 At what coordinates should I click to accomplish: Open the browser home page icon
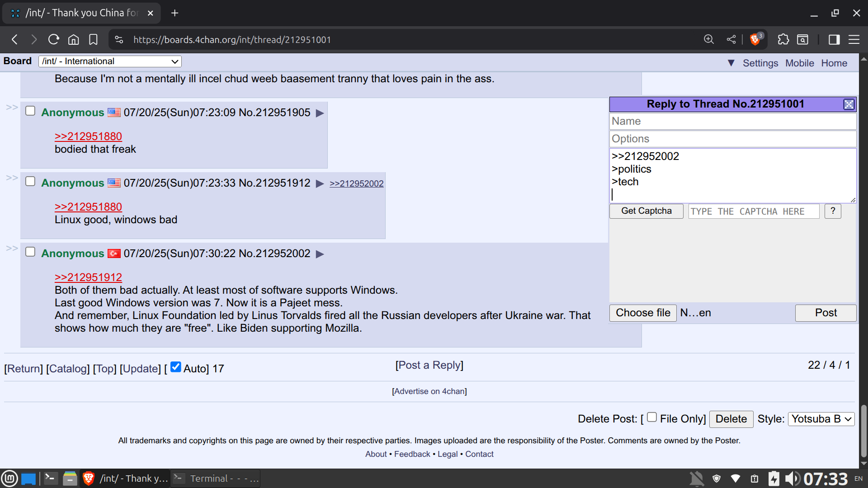[x=73, y=40]
